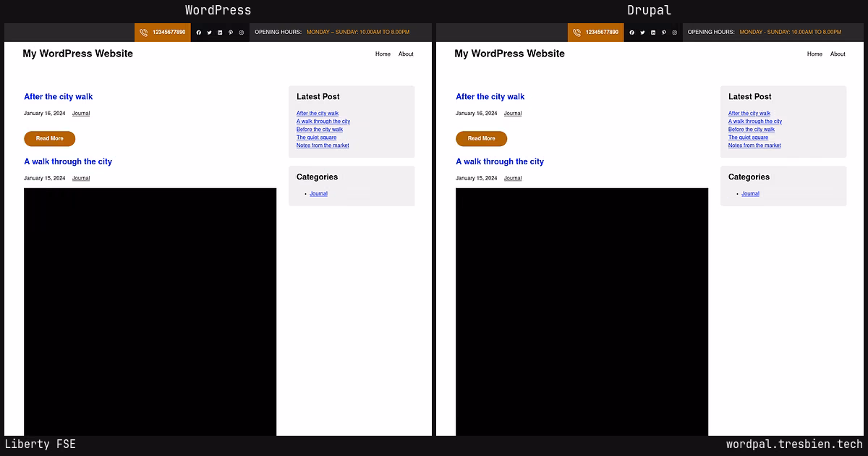The width and height of the screenshot is (868, 456).
Task: Open the Pinterest icon in Drupal panel
Action: pyautogui.click(x=664, y=33)
